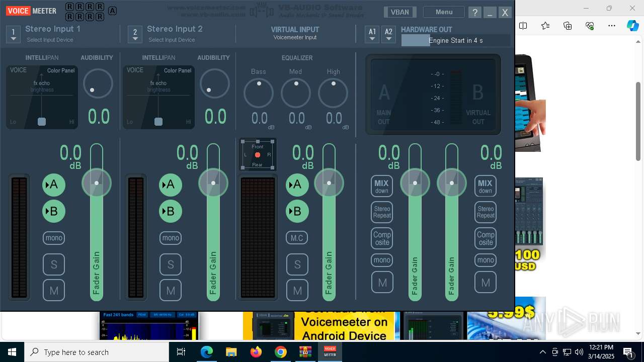Click the Voicemeeter logo
644x362 pixels.
click(32, 11)
